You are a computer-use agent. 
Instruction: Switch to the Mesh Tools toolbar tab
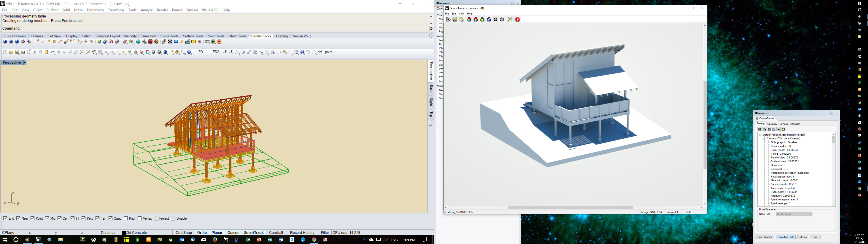coord(238,36)
